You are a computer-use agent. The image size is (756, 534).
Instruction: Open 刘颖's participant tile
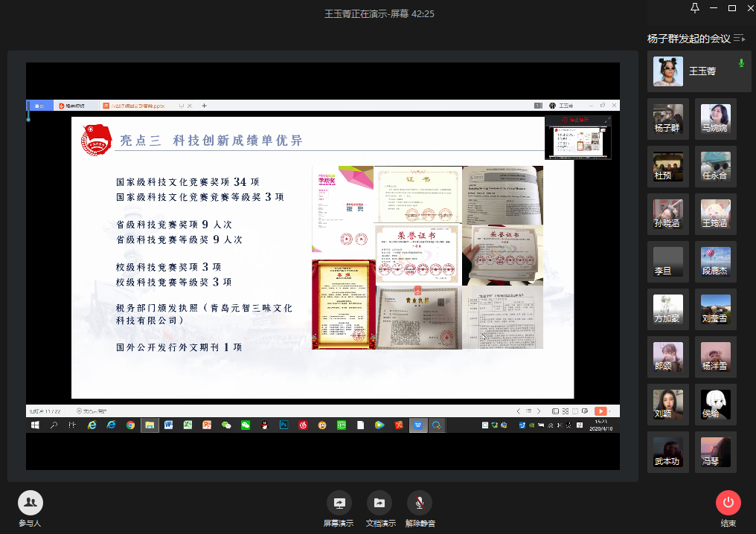(668, 405)
